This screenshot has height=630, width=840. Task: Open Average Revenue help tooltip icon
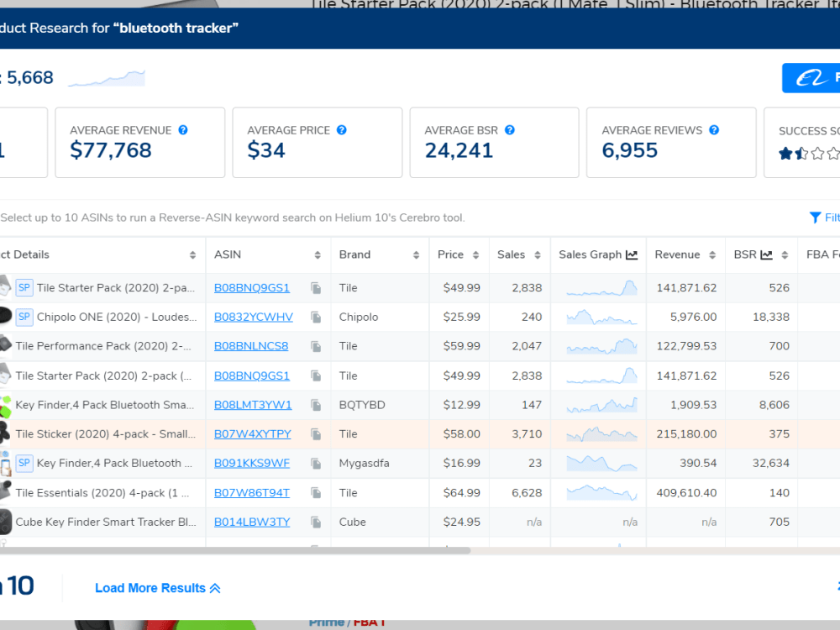(183, 130)
